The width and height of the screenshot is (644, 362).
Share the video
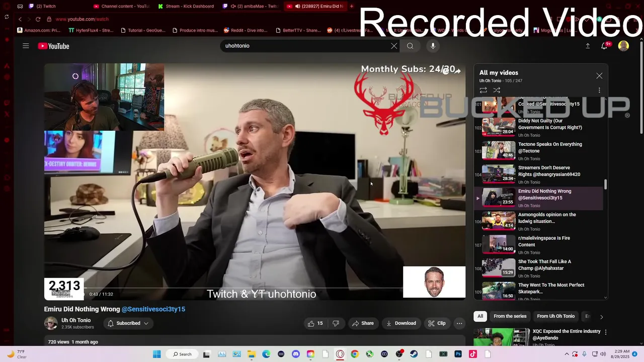coord(363,323)
